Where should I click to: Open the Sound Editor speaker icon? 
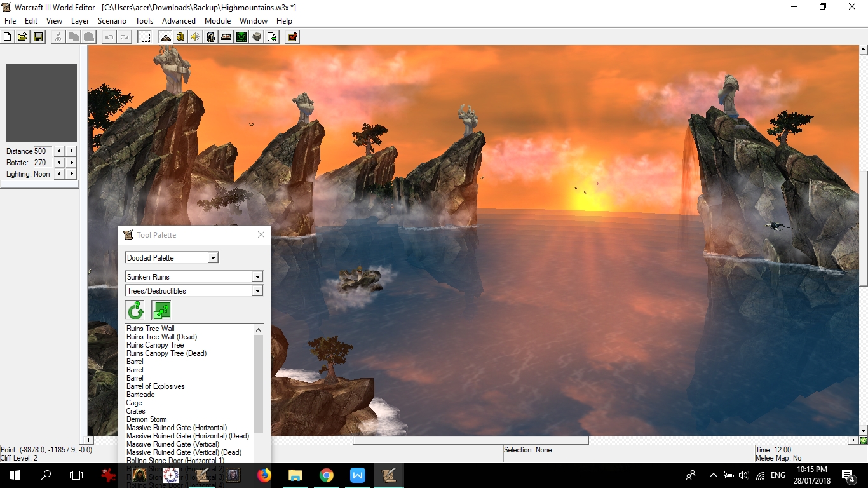196,37
